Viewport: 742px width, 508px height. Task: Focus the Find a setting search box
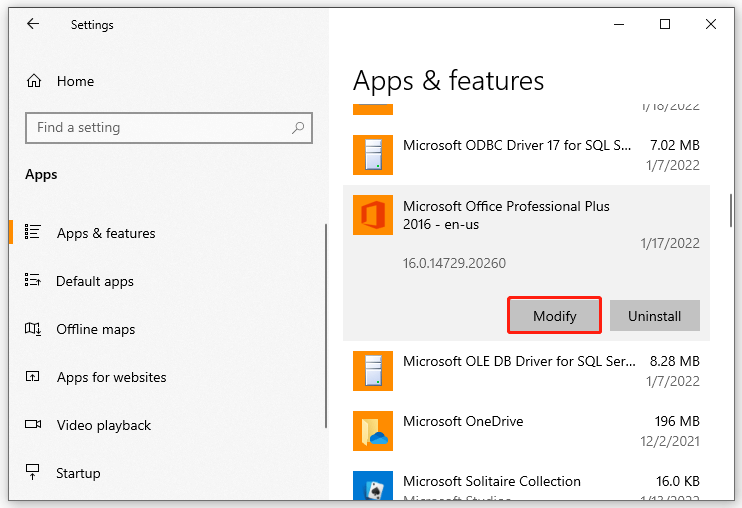coord(169,128)
